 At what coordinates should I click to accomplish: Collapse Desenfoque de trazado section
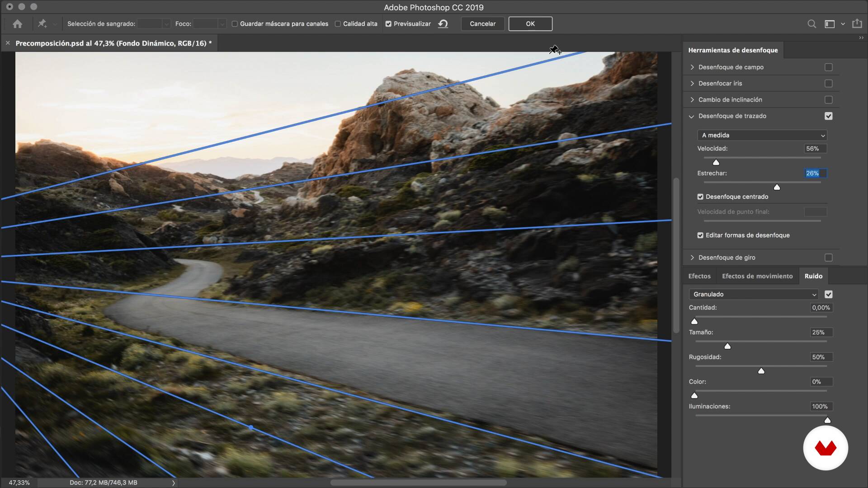click(692, 116)
